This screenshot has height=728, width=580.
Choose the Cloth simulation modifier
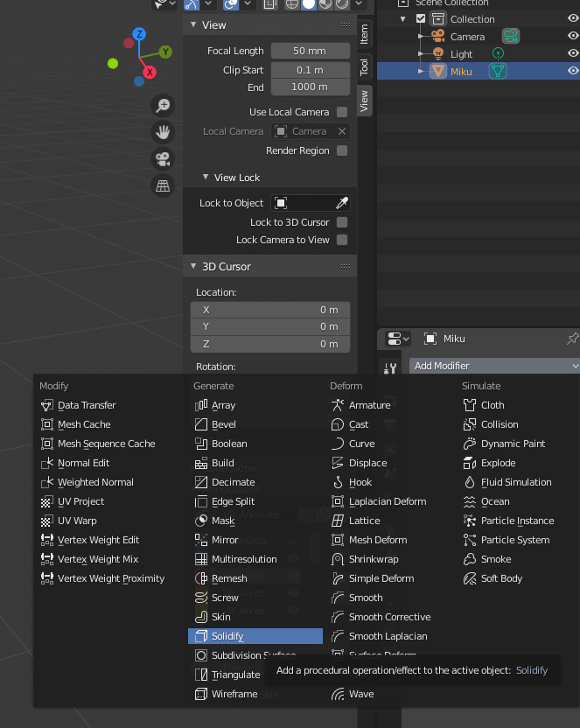click(517, 405)
